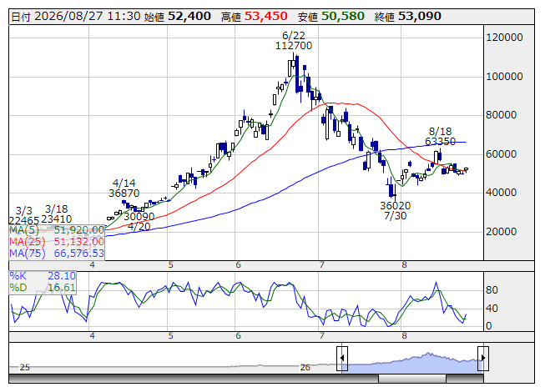
Task: Click the 30090 4/20 label
Action: coord(139,222)
